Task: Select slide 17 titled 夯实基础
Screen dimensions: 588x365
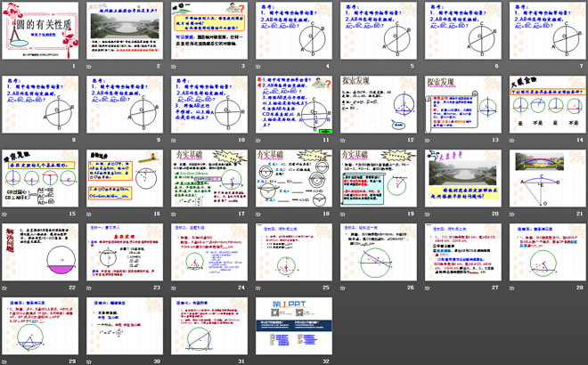Action: [208, 178]
